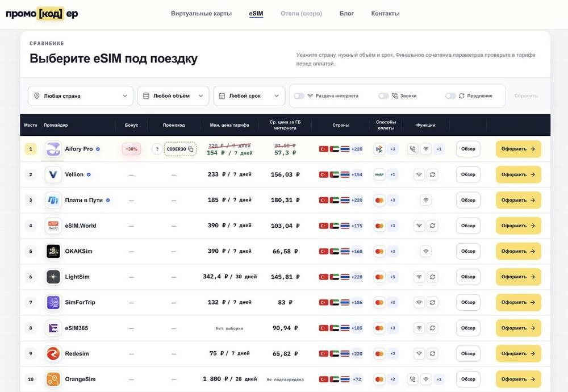Click the Wi-Fi hotspot icon in OKAKSim row

[426, 252]
